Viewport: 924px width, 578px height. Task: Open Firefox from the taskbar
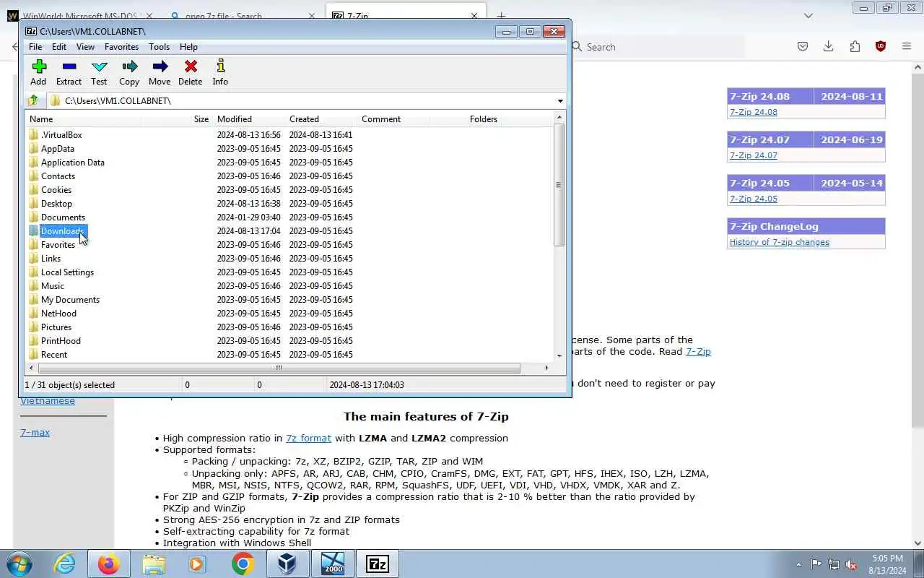point(108,564)
